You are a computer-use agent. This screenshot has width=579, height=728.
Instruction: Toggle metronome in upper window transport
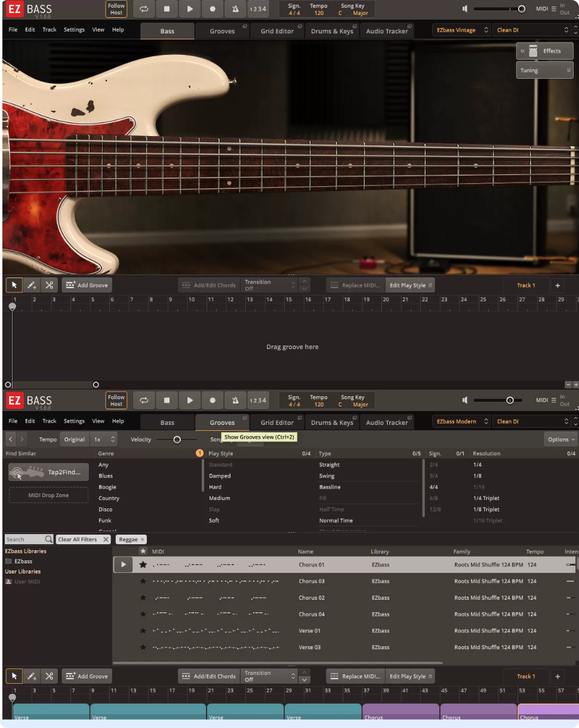[x=235, y=9]
